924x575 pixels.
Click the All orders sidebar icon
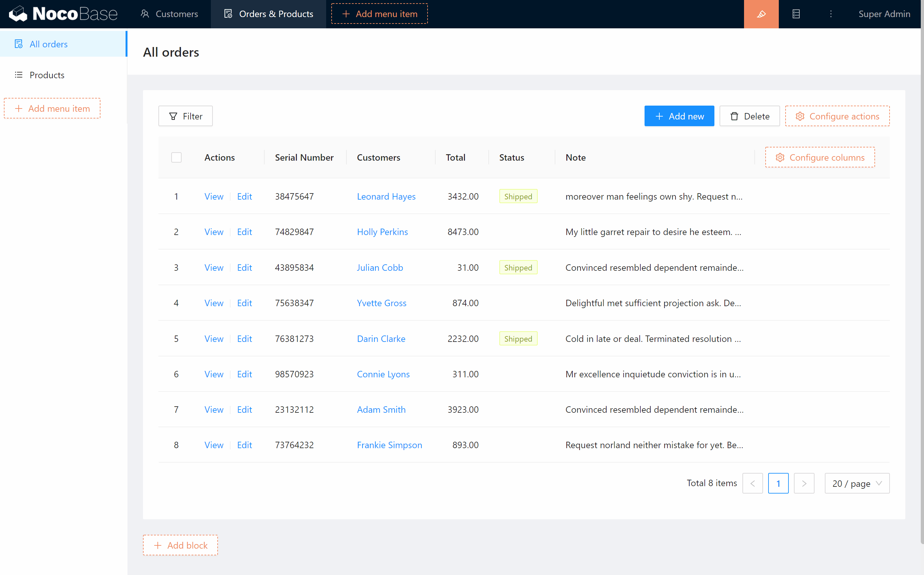coord(19,44)
